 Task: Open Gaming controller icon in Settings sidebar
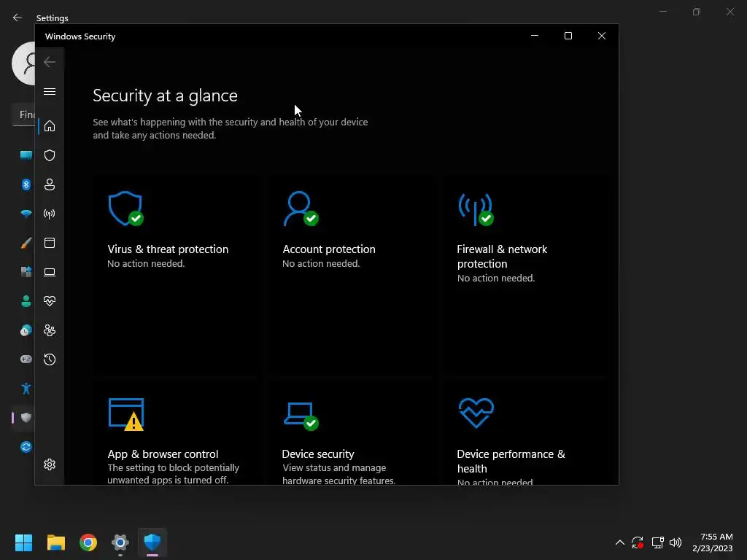[26, 359]
